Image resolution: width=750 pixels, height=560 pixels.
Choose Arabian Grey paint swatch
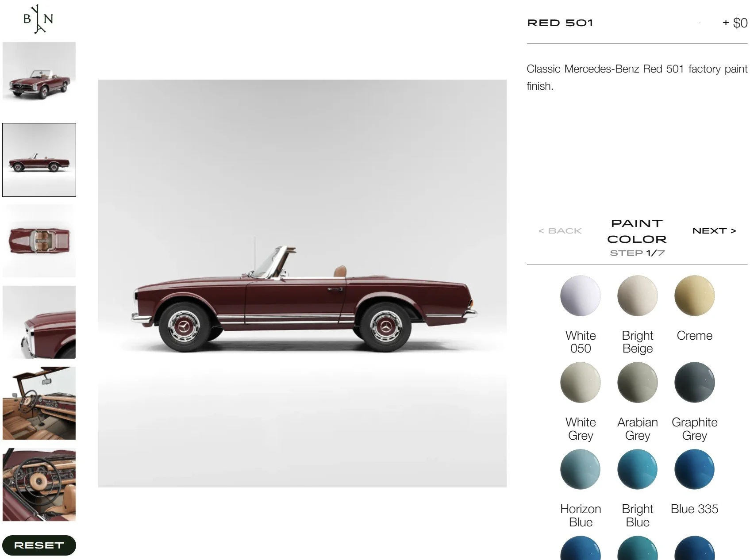coord(637,382)
